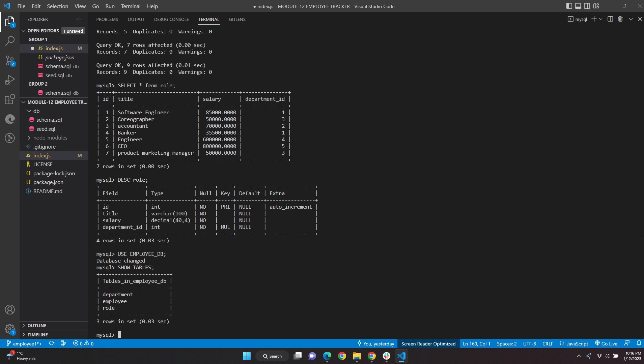644x364 pixels.
Task: Select schema.sql inside the db folder
Action: point(49,120)
